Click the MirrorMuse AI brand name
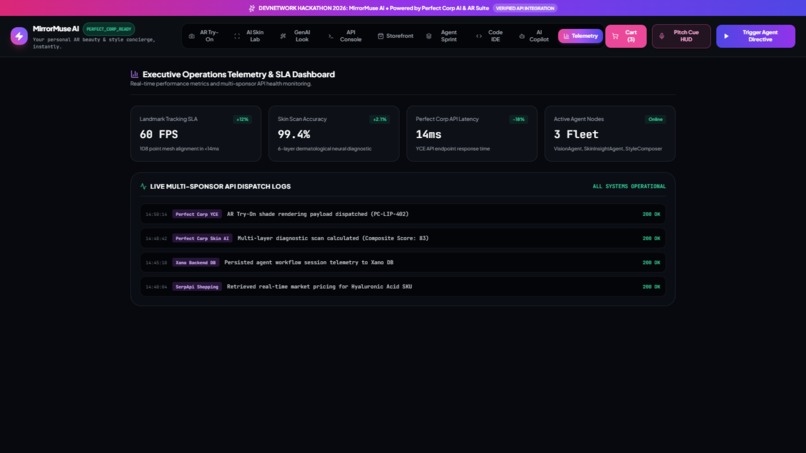 [56, 29]
